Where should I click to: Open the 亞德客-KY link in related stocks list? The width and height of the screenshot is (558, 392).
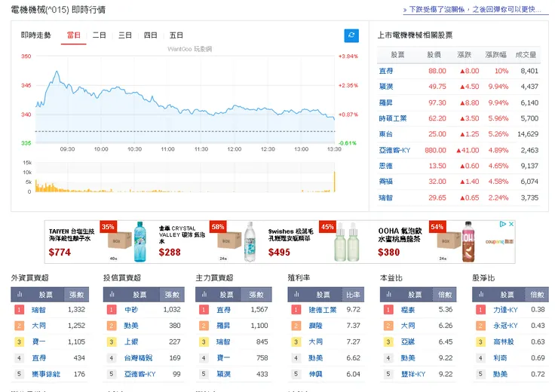(394, 150)
